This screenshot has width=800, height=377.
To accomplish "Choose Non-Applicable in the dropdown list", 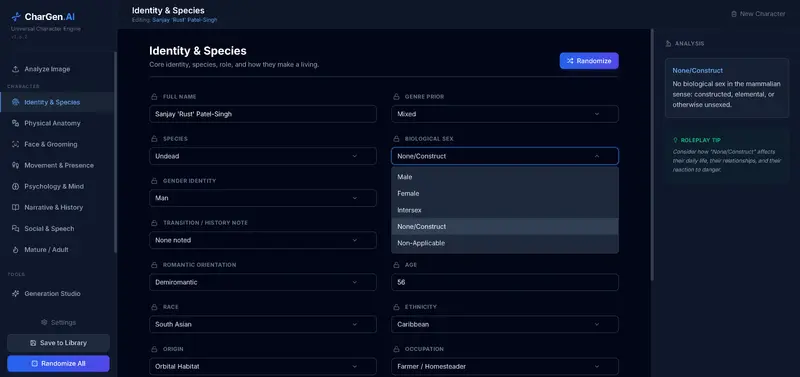I will tap(505, 243).
